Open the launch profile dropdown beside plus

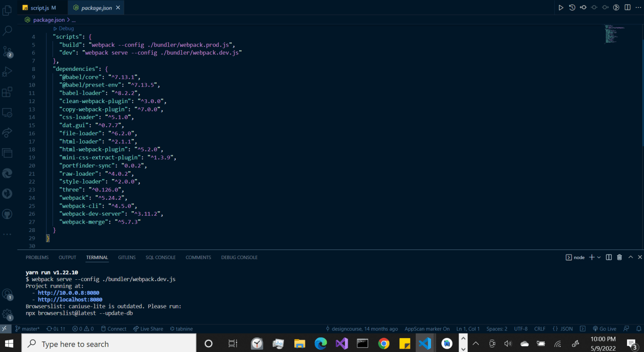point(599,257)
